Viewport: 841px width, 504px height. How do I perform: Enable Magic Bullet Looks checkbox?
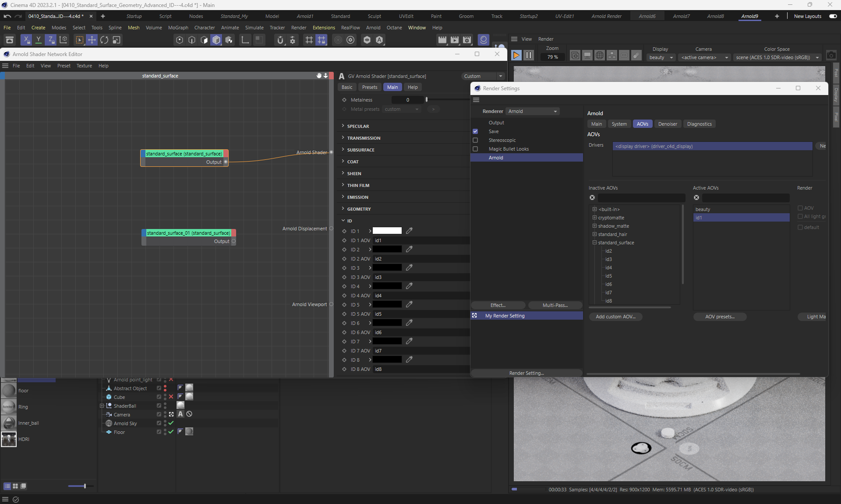tap(475, 149)
